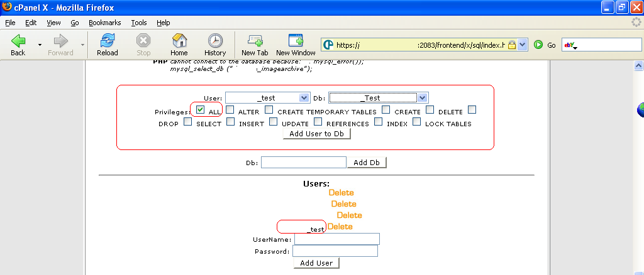The image size is (644, 275).
Task: Open the Tools menu
Action: (139, 23)
